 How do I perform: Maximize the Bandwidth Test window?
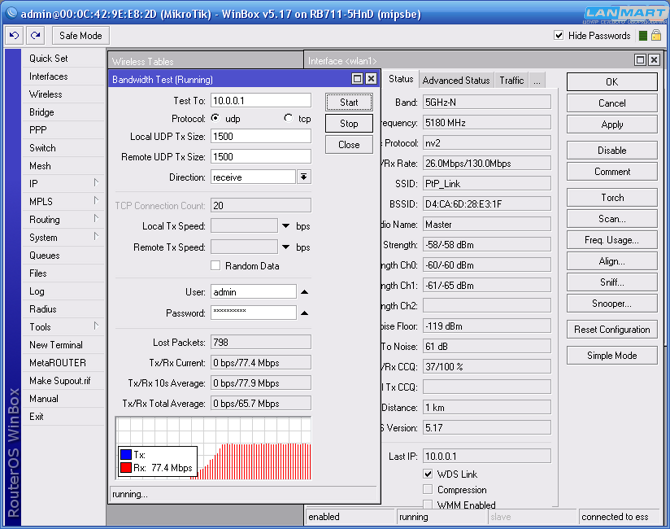(x=357, y=79)
